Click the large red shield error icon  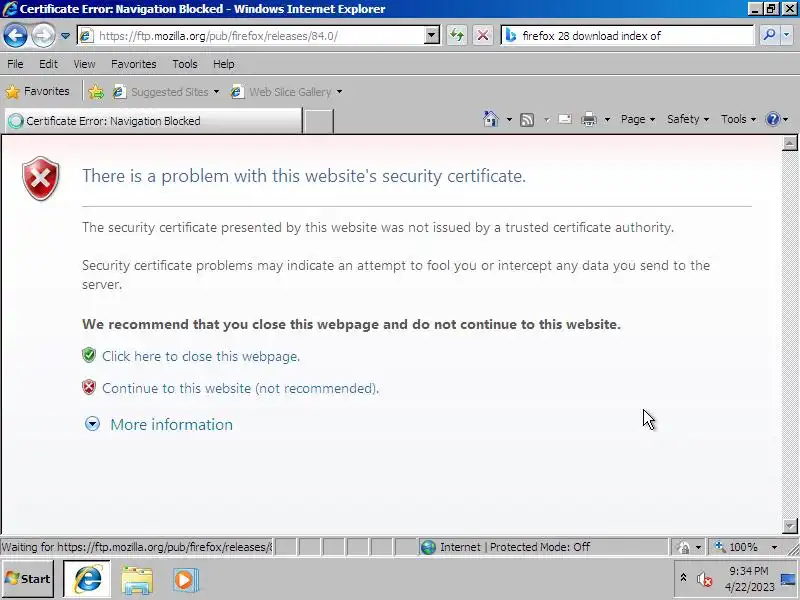point(41,178)
